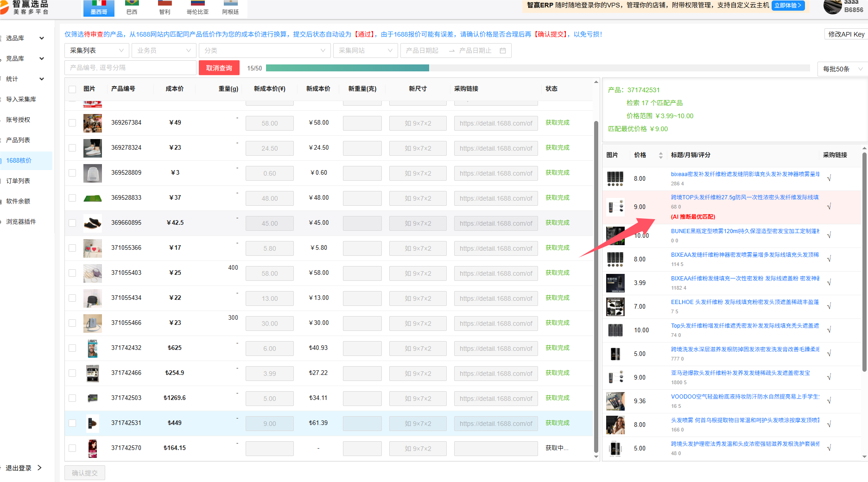This screenshot has height=482, width=868.
Task: Click the calendar icon in date range
Action: pyautogui.click(x=503, y=51)
